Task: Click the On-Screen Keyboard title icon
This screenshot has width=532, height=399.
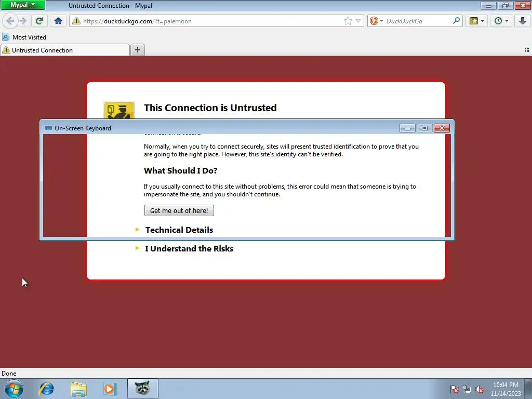Action: [x=48, y=128]
